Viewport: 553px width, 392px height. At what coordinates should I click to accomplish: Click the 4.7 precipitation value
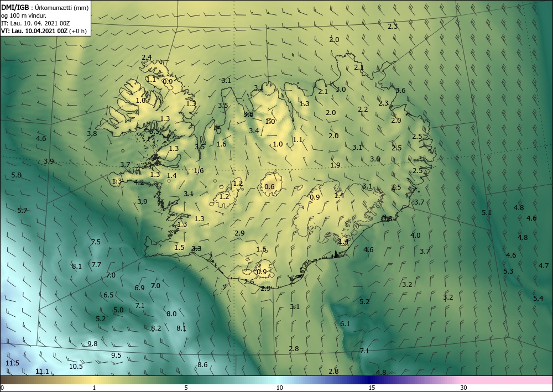coord(544,266)
